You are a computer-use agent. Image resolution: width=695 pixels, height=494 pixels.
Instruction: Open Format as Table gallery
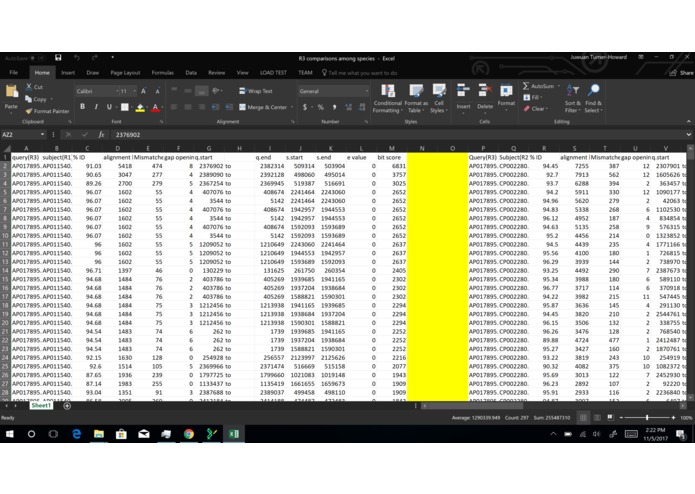(x=415, y=98)
